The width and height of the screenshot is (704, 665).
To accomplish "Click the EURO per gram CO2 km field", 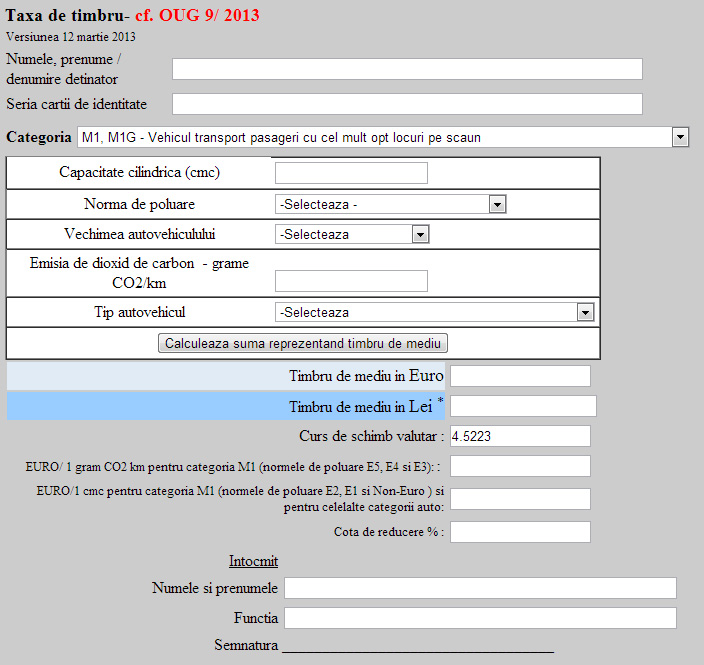I will 520,466.
